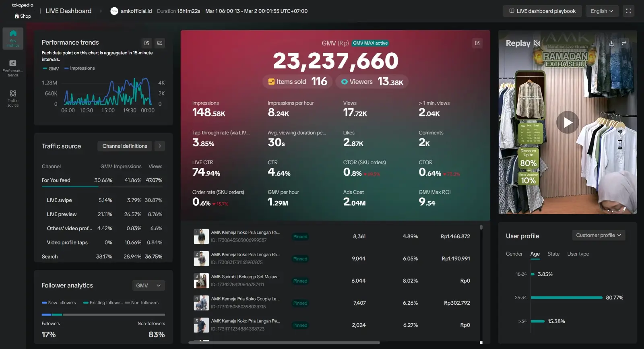The image size is (644, 349).
Task: Click the Channel definitions button
Action: click(x=125, y=146)
